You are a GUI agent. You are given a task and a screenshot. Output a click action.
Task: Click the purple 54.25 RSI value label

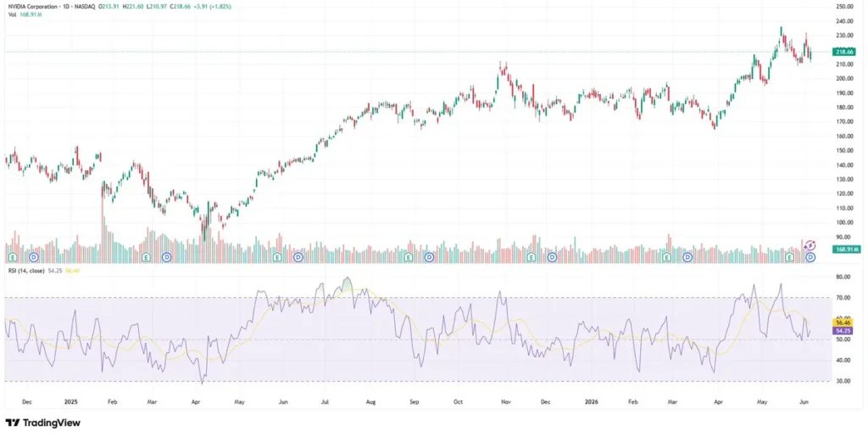point(844,330)
